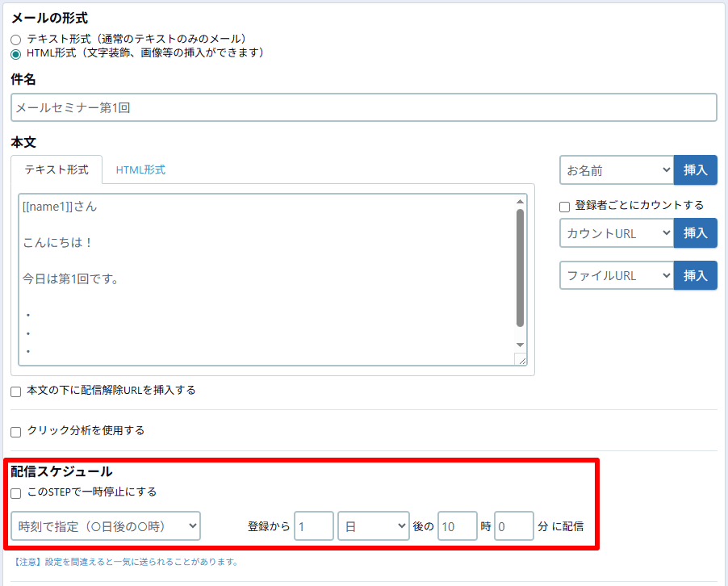Image resolution: width=728 pixels, height=586 pixels.
Task: Click the 【注意】設定を間違えると note text
Action: [125, 562]
